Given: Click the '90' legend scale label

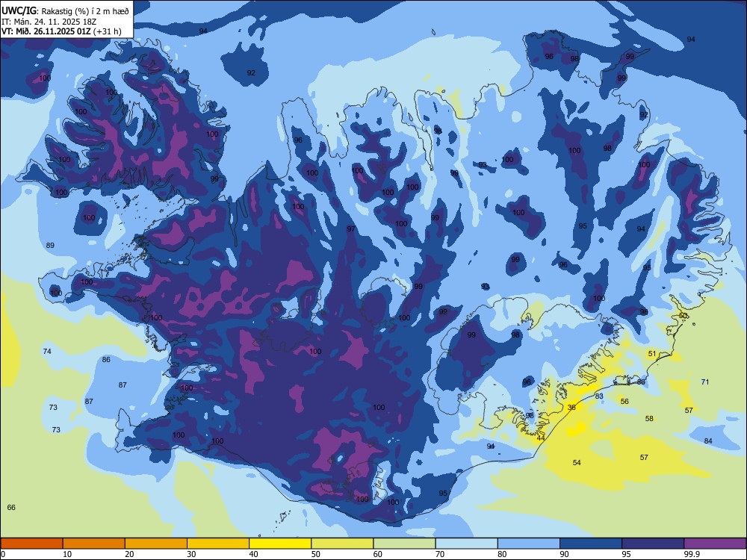Looking at the screenshot, I should [564, 554].
